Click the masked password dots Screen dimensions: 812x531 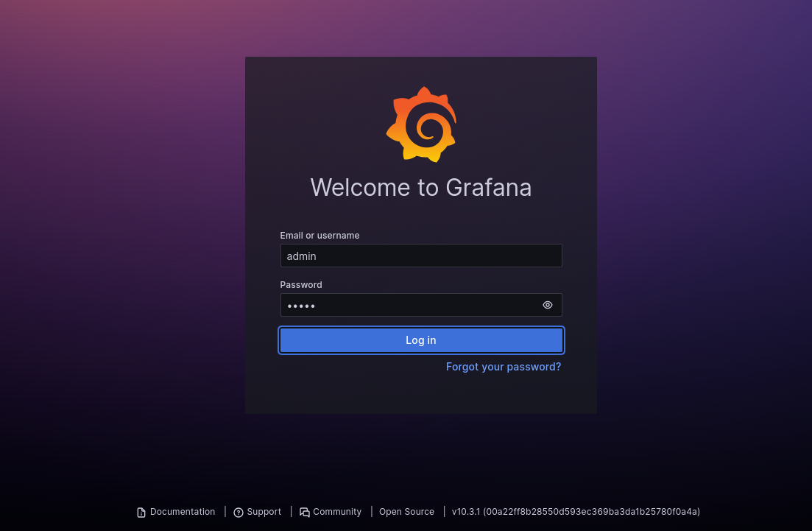coord(301,306)
